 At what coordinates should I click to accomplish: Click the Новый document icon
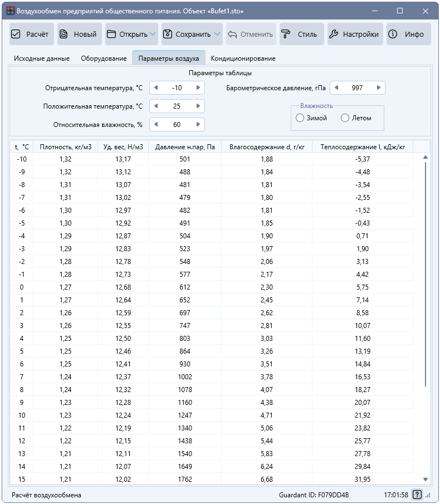tap(63, 34)
